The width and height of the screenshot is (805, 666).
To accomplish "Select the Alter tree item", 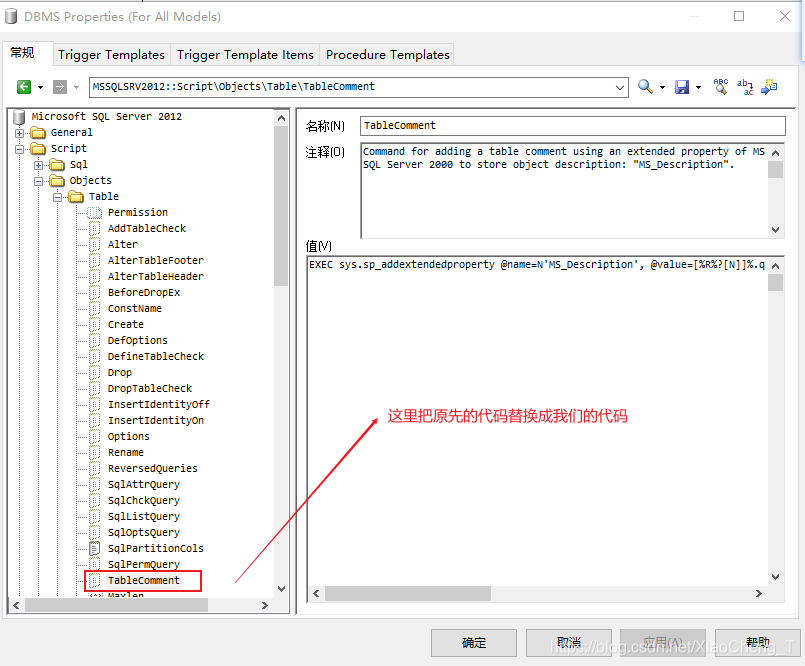I will tap(123, 244).
